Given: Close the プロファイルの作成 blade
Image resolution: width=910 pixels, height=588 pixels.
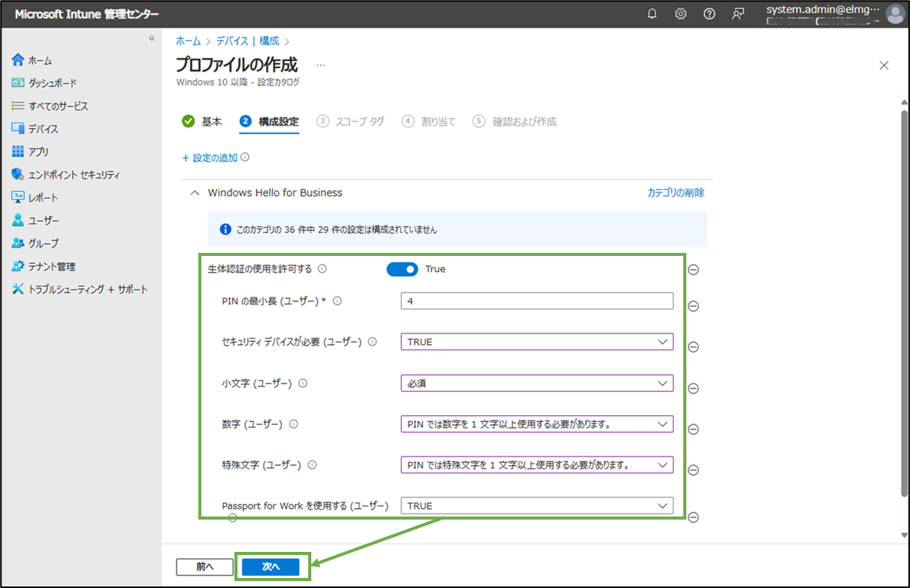Looking at the screenshot, I should click(x=884, y=65).
